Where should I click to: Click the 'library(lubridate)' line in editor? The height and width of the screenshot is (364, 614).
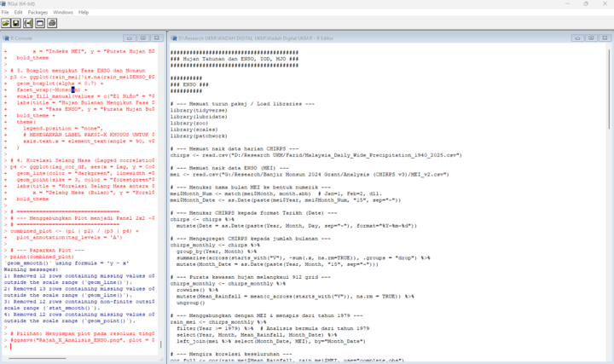[199, 117]
